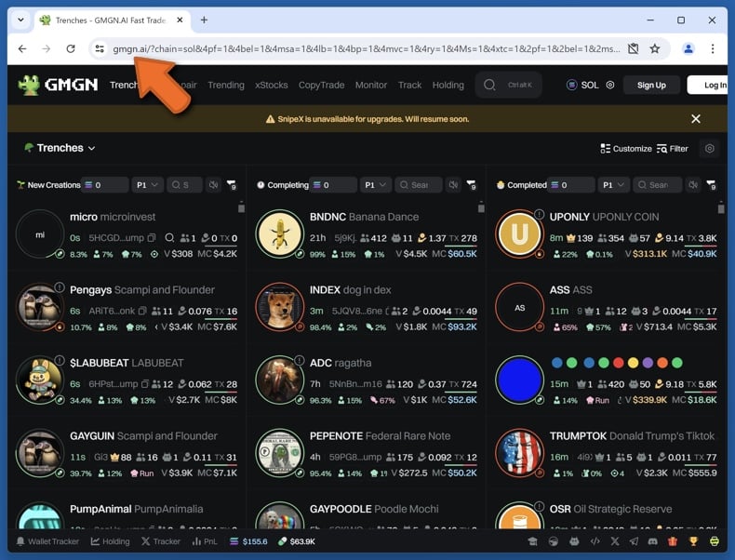Open the trophy icon in footer
Screen dimensions: 735x560
[x=693, y=541]
